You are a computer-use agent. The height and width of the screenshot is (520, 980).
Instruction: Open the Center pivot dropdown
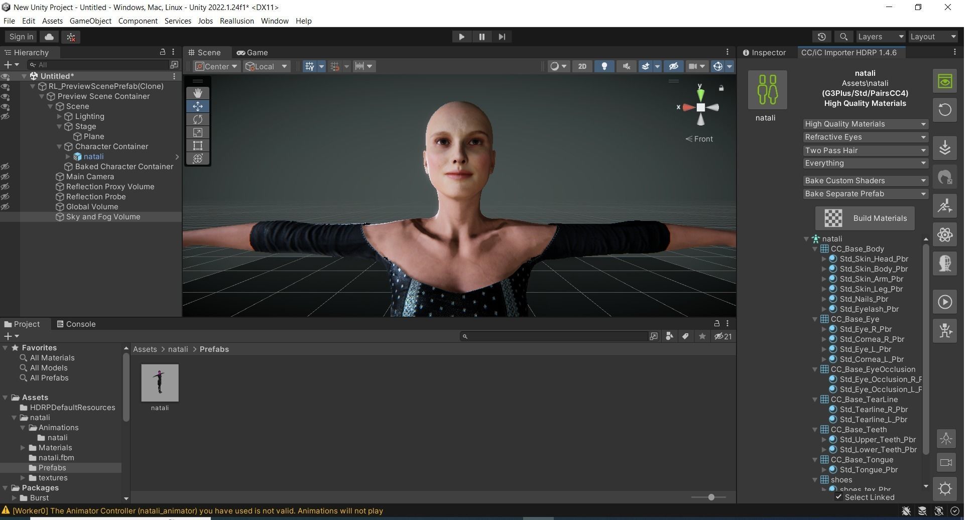coord(216,66)
